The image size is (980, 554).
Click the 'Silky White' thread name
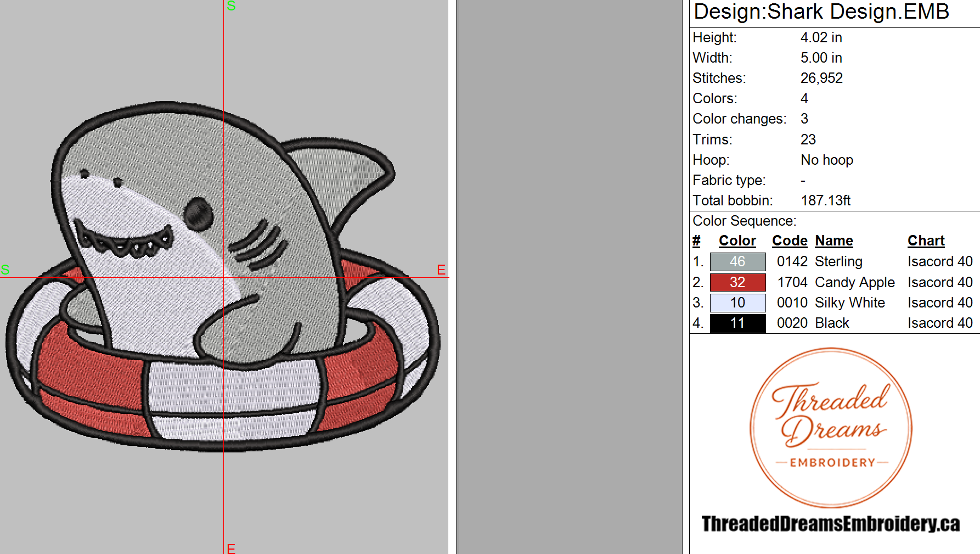(x=850, y=303)
